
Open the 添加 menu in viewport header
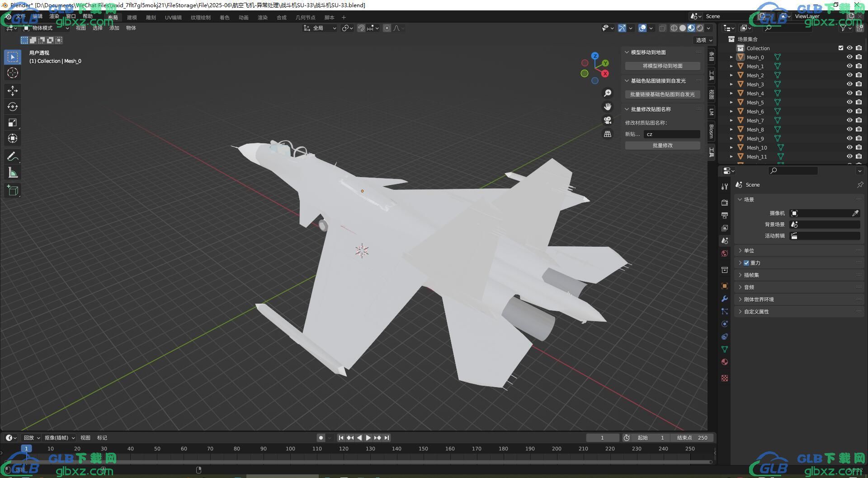[114, 28]
